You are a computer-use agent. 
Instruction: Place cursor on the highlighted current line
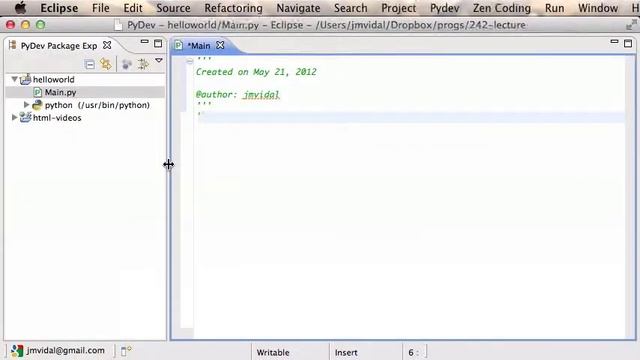click(409, 117)
